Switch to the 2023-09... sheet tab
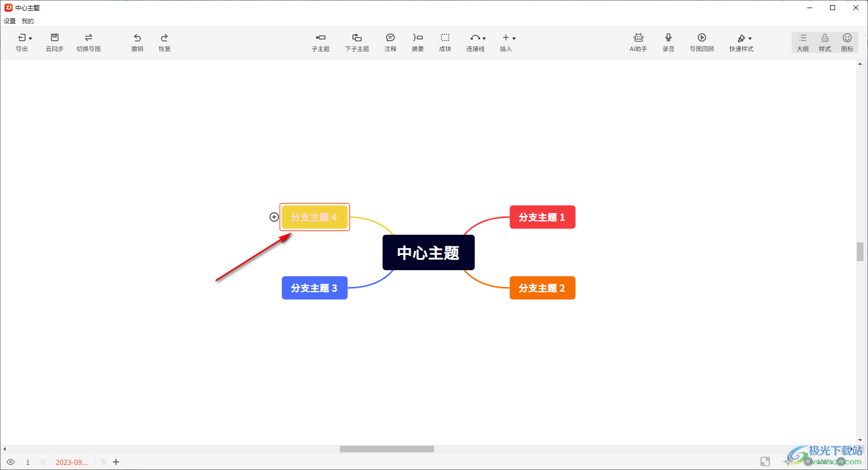The height and width of the screenshot is (470, 868). 71,462
